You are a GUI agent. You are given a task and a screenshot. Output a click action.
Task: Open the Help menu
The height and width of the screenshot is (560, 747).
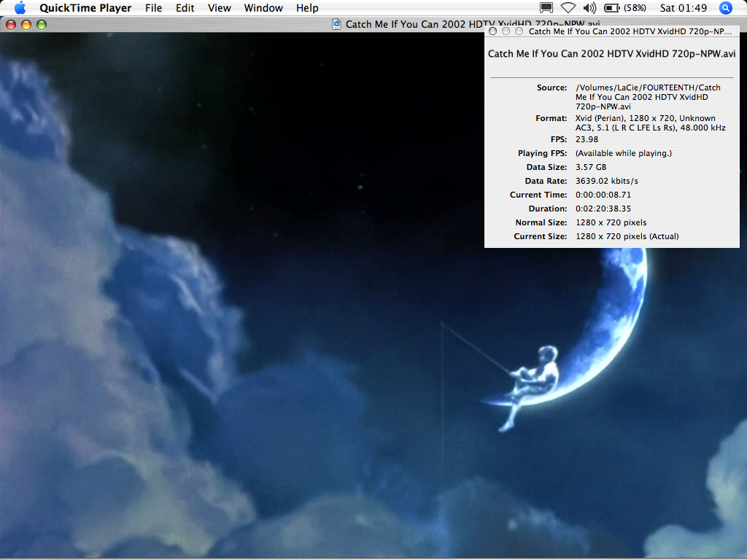point(307,8)
